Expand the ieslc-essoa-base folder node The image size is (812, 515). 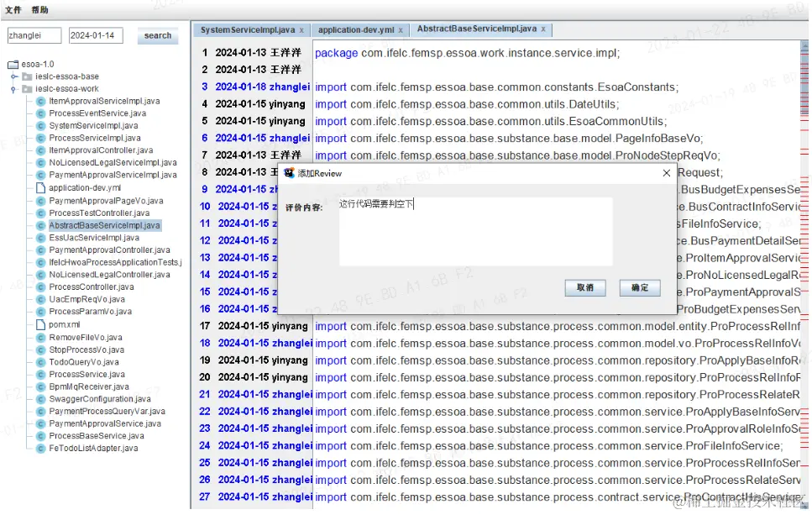[14, 76]
